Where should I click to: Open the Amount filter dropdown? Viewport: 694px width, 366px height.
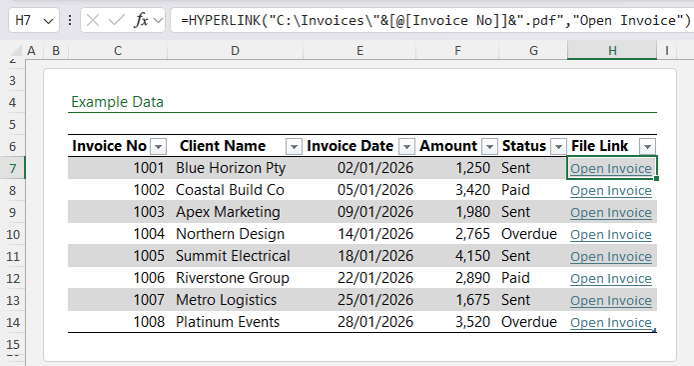(490, 146)
